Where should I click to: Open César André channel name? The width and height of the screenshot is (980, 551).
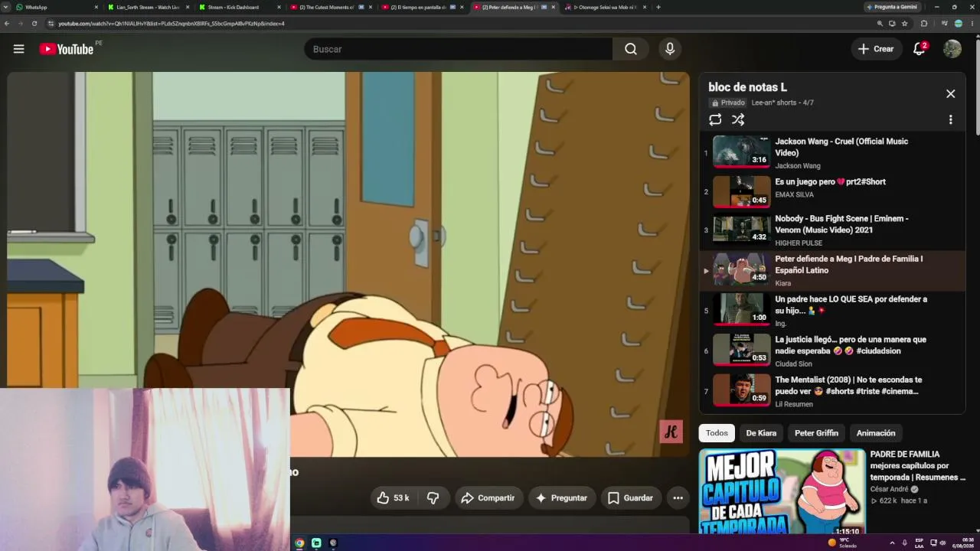[x=889, y=489]
